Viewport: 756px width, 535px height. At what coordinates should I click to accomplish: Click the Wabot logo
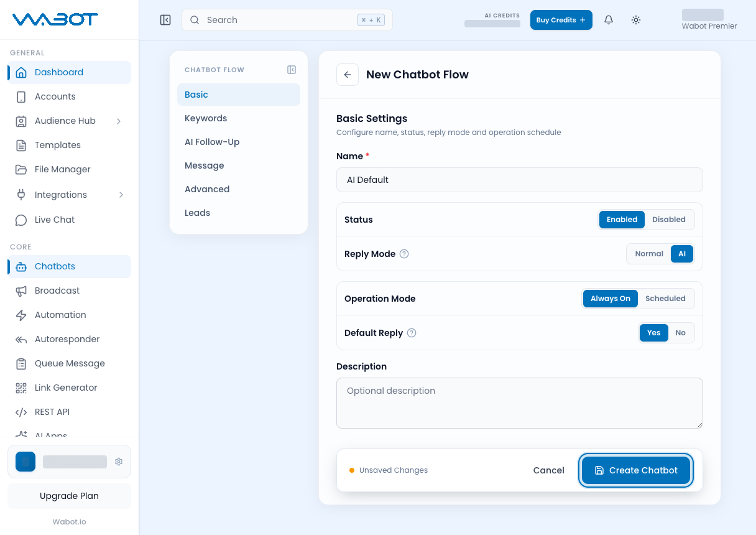coord(55,19)
